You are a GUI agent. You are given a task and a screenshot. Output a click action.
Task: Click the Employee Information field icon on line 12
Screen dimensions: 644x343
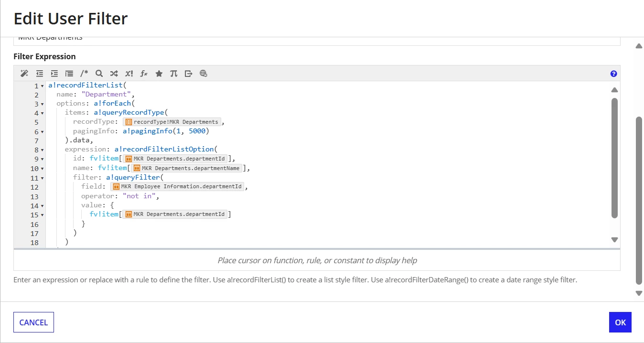click(x=116, y=186)
